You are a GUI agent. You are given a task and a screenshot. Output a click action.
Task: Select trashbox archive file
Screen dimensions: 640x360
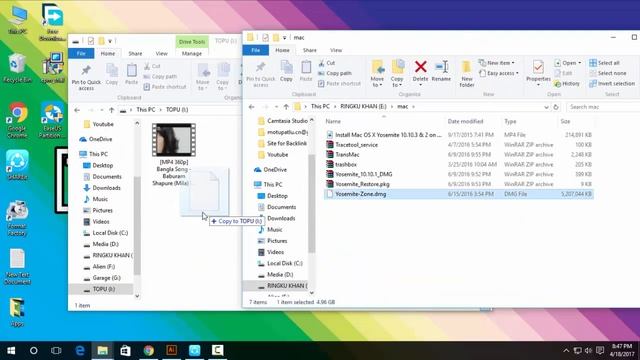(459, 164)
